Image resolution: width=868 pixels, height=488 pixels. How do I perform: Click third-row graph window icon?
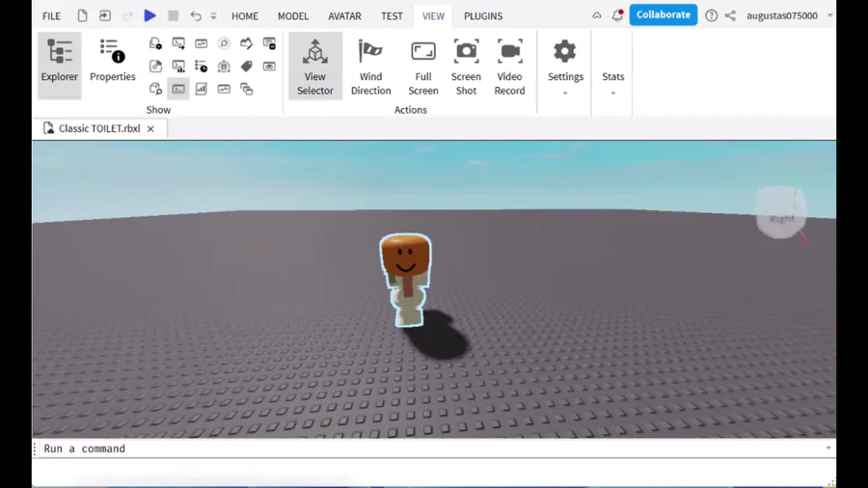point(224,89)
